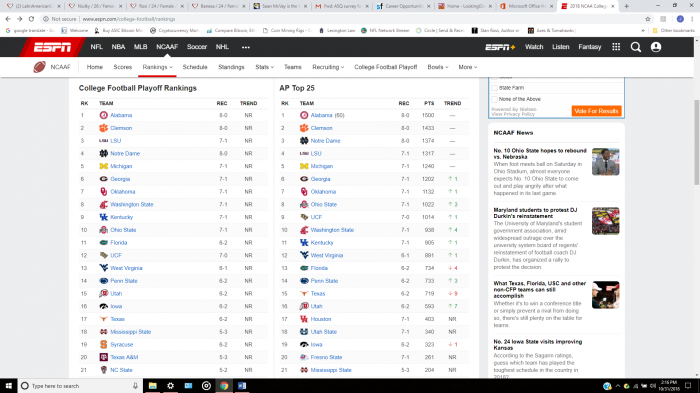Click the ESPN+ logo
This screenshot has height=393, width=700.
[x=500, y=47]
